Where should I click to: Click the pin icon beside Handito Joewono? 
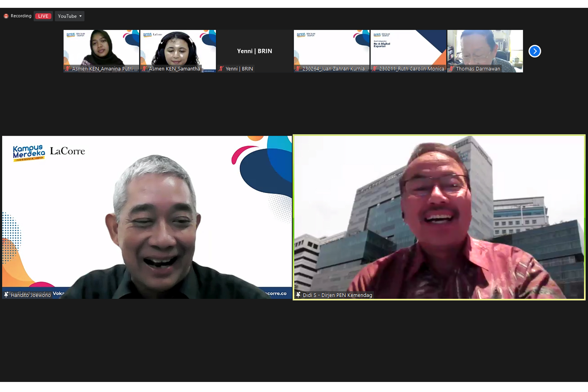pyautogui.click(x=6, y=295)
